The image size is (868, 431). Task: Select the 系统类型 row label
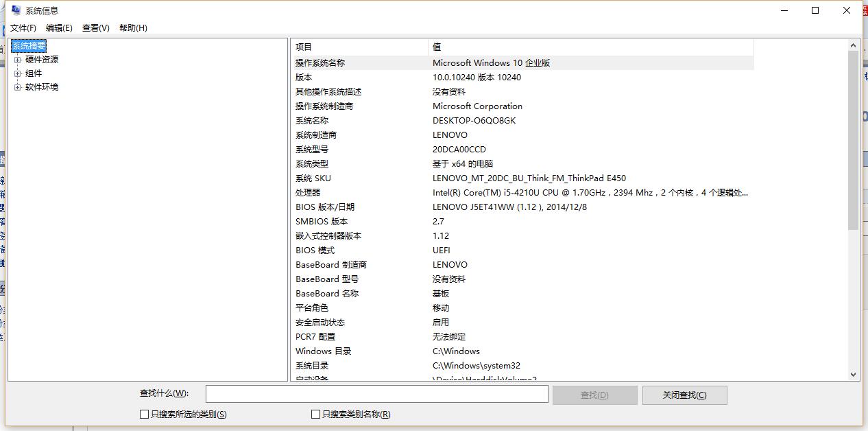coord(312,164)
